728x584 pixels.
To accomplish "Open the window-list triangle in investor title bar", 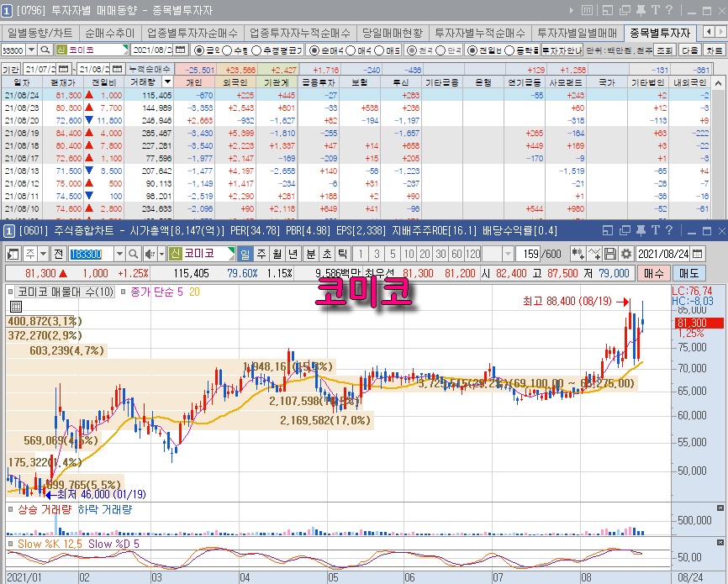I will 571,10.
